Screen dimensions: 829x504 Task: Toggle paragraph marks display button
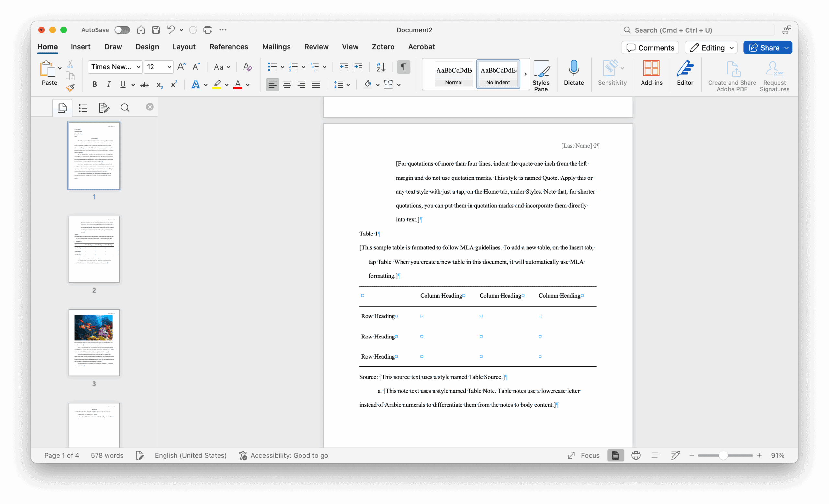[x=403, y=67]
